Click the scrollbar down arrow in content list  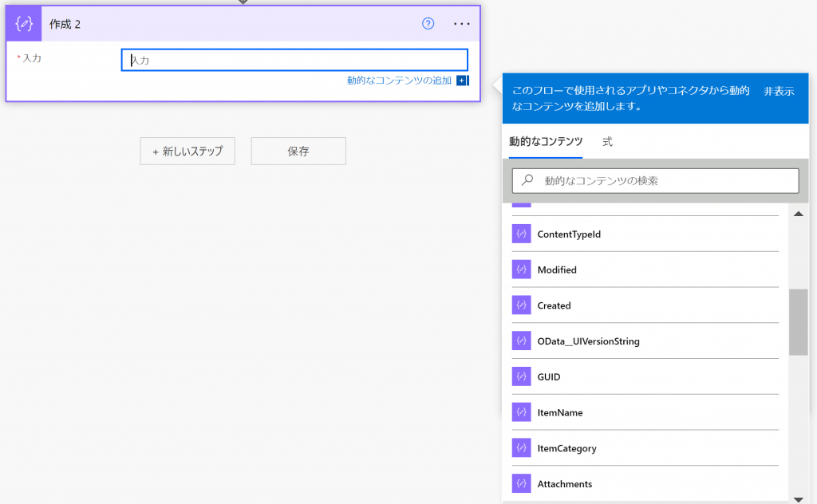798,499
